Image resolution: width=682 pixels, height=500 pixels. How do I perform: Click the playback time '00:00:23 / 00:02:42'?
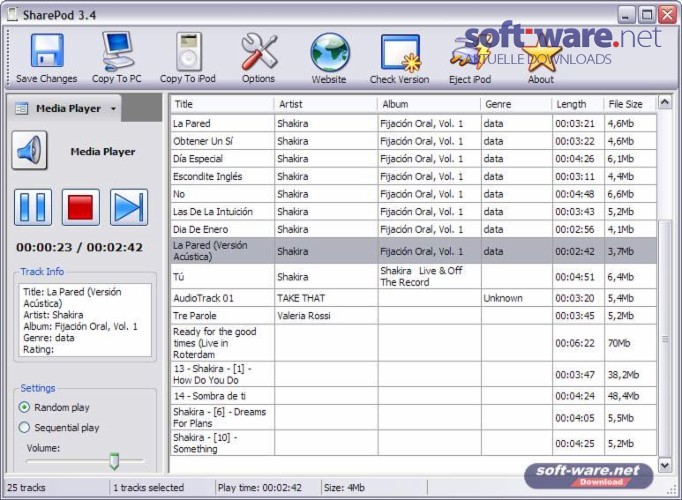pyautogui.click(x=79, y=247)
